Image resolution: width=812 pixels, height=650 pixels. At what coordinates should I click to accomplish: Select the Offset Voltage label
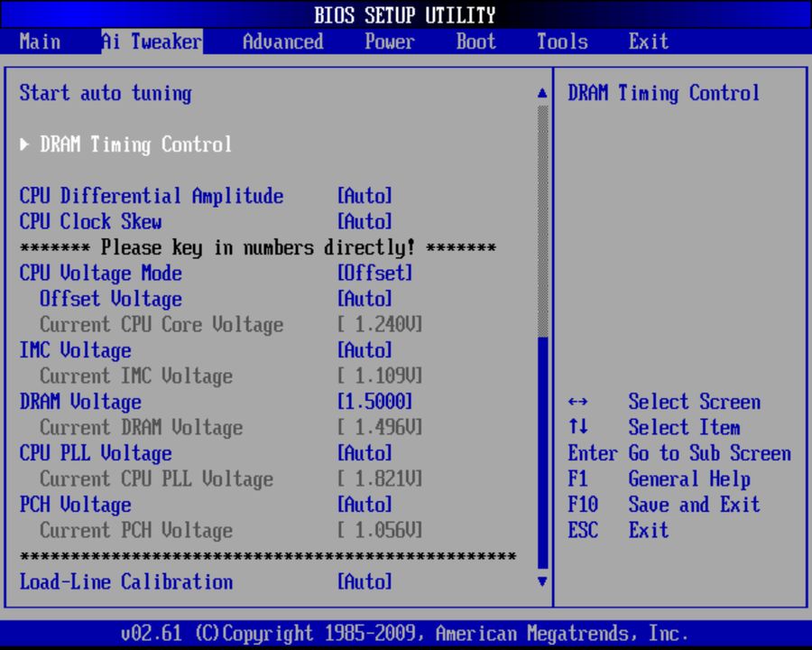[x=111, y=299]
